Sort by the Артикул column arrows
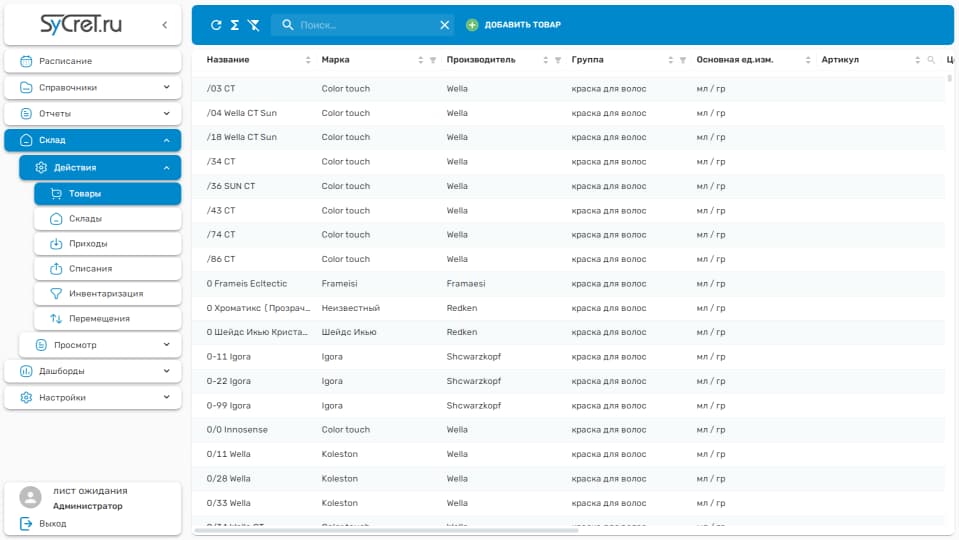The width and height of the screenshot is (959, 540). [x=917, y=60]
